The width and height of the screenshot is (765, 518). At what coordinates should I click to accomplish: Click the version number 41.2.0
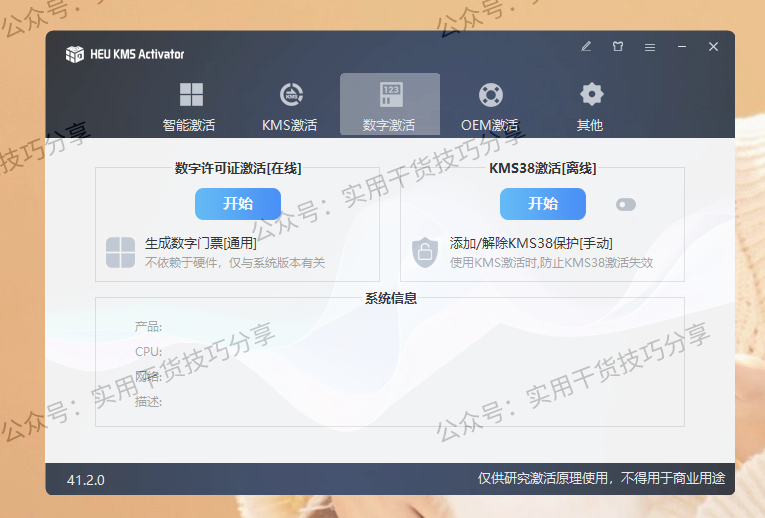tap(85, 480)
